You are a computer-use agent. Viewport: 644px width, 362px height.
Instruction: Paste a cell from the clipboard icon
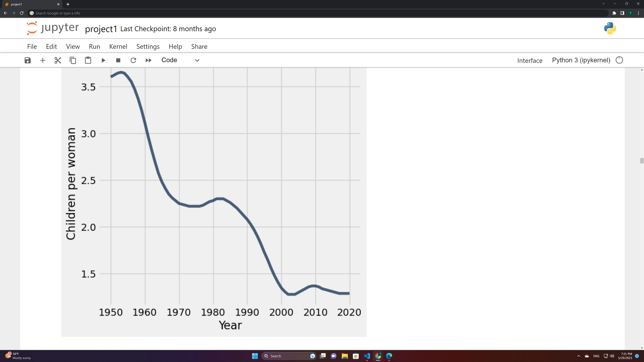[x=88, y=60]
